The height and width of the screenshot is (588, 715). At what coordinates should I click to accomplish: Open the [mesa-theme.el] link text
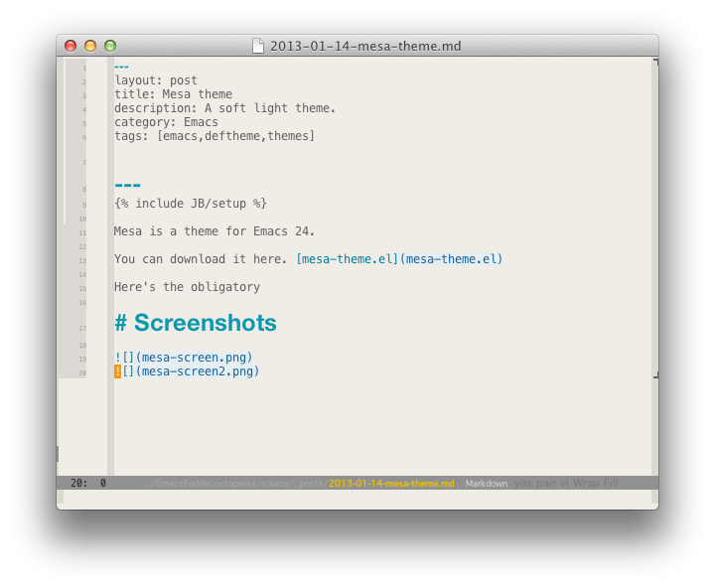tap(348, 259)
